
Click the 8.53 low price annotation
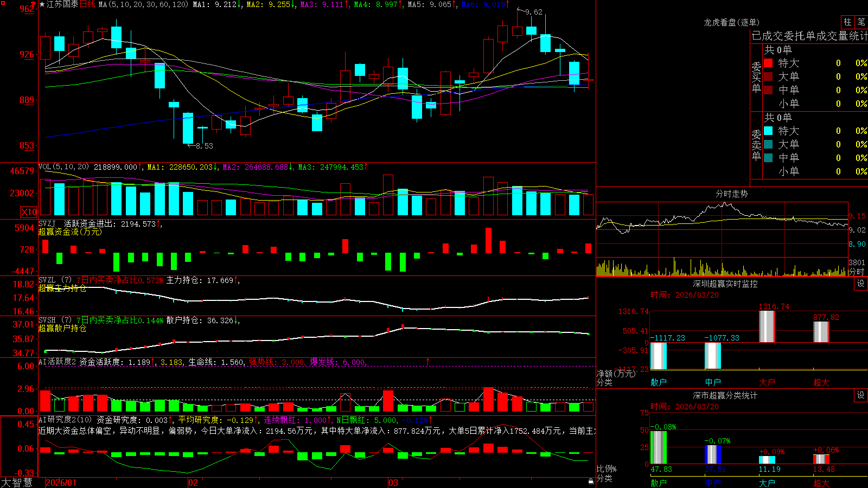coord(205,146)
